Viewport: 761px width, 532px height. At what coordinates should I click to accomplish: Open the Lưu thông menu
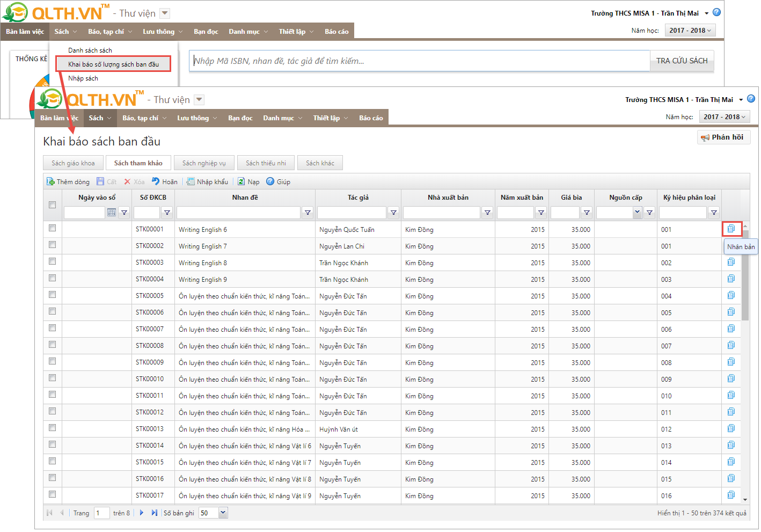[192, 118]
